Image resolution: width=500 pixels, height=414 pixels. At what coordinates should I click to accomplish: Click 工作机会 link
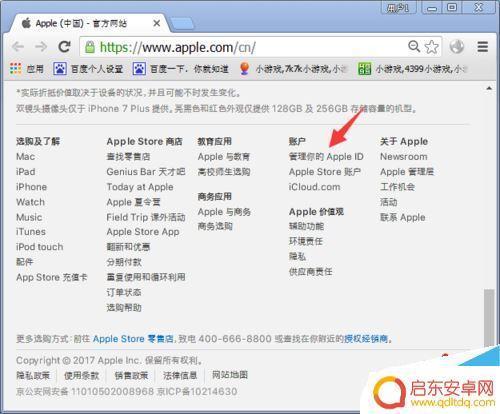tap(397, 187)
